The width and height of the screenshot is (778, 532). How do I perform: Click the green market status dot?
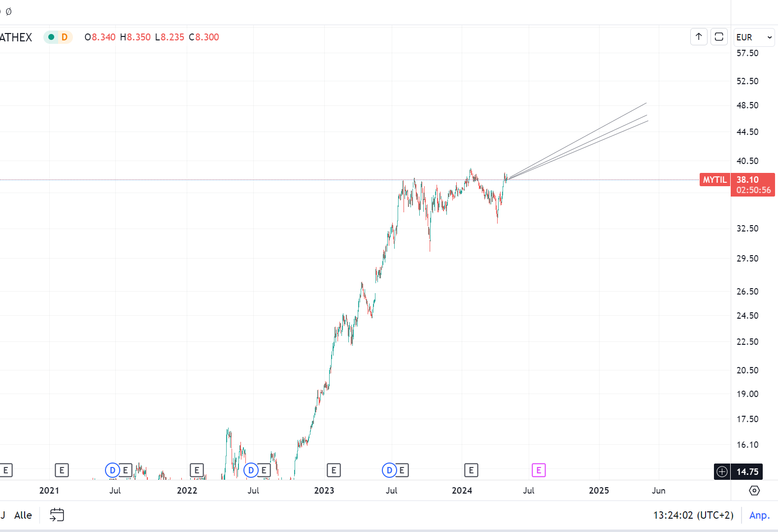[51, 37]
